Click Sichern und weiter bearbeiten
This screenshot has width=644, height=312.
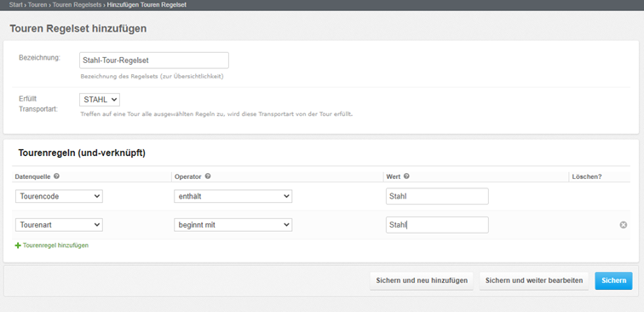coord(534,280)
